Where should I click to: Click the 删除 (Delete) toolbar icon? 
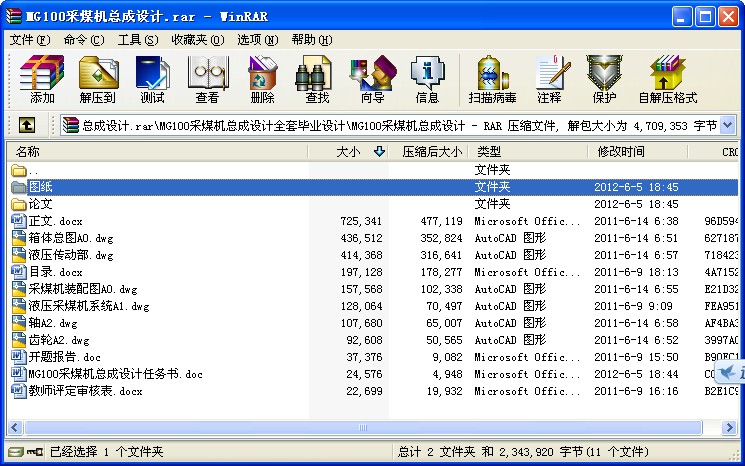pyautogui.click(x=262, y=79)
